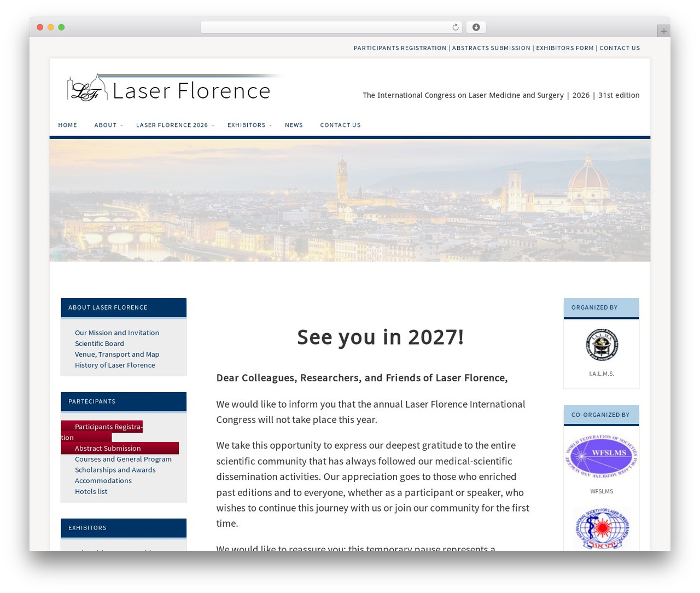Click the 'See you in 2027!' heading
Screen dimensions: 700x593
click(x=381, y=337)
